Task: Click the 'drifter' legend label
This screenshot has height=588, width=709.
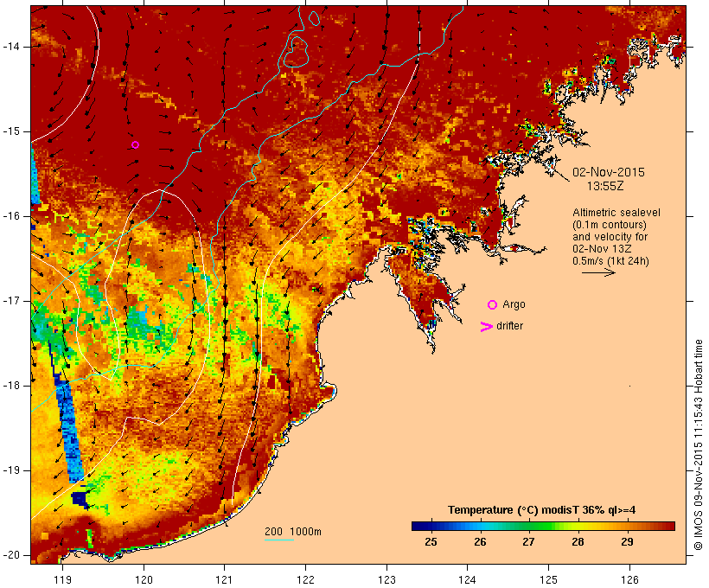Action: (x=509, y=326)
